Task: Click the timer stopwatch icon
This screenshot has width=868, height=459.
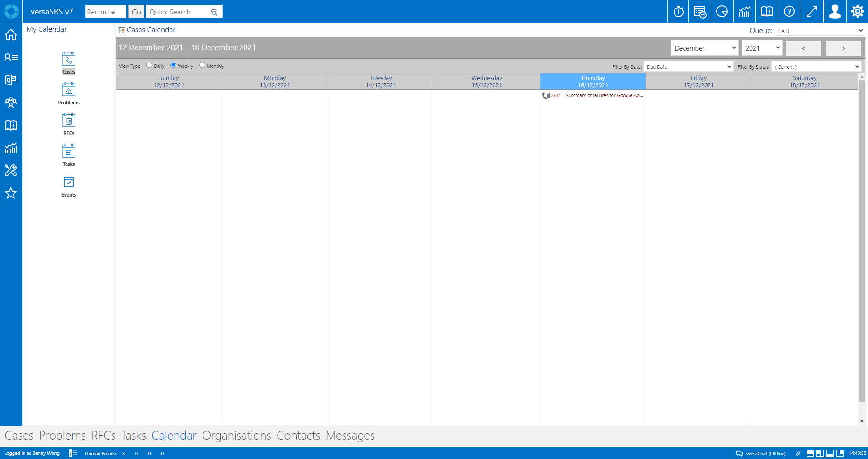Action: pos(678,12)
